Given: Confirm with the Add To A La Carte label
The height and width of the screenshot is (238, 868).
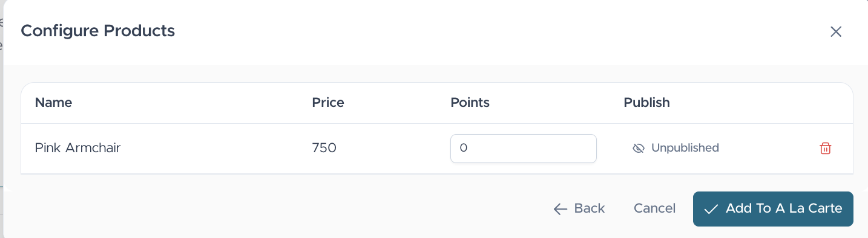Looking at the screenshot, I should point(784,208).
